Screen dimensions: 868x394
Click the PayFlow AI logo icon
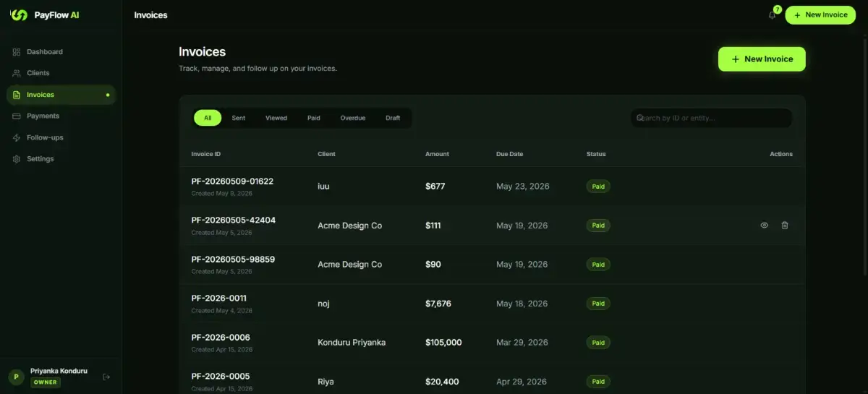pos(19,15)
